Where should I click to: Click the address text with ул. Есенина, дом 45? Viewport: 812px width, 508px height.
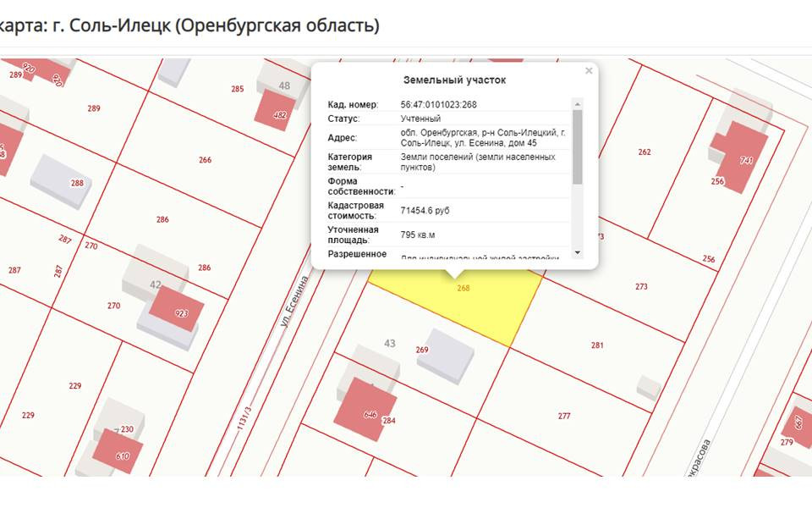pos(483,137)
